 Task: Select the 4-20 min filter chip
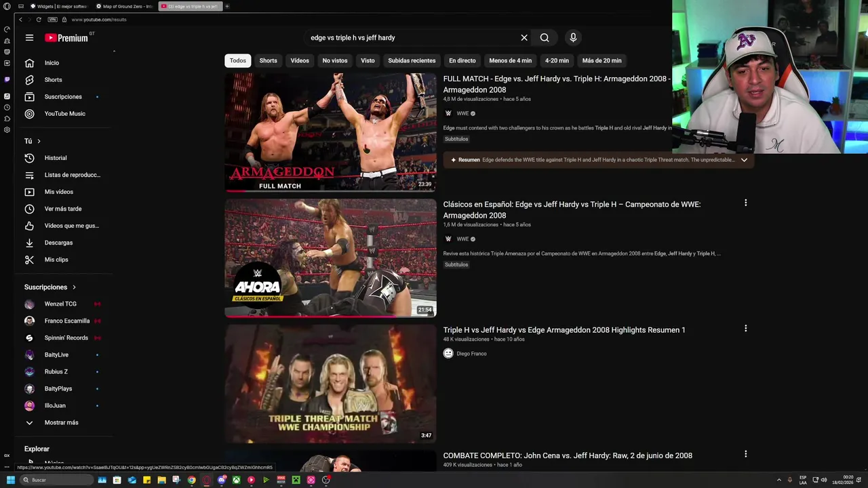point(557,60)
